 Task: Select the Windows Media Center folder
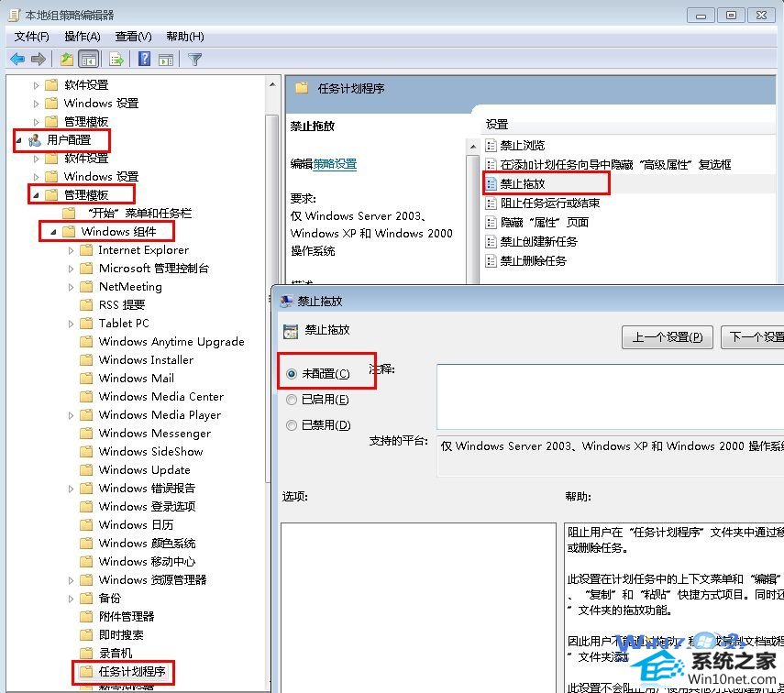coord(161,397)
